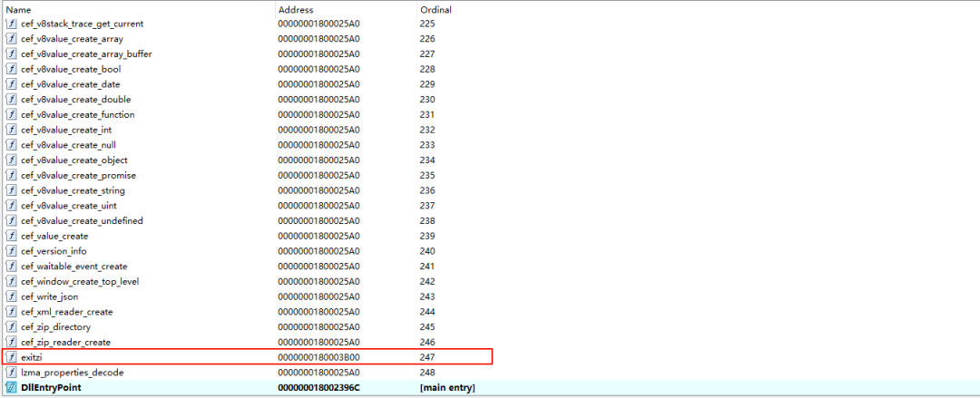Image resolution: width=980 pixels, height=398 pixels.
Task: Select the cef_v8value_create_string export name
Action: (73, 190)
